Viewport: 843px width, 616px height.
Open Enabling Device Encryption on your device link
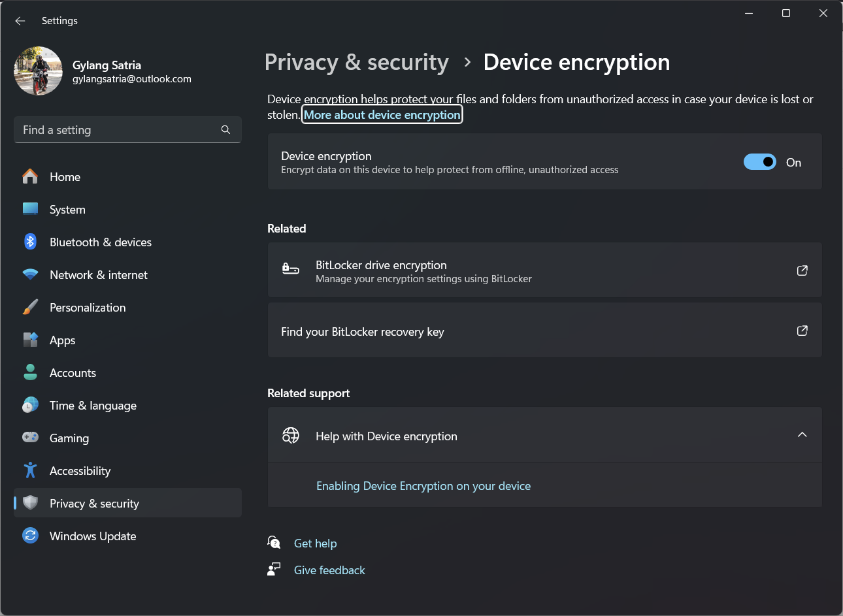pyautogui.click(x=423, y=486)
